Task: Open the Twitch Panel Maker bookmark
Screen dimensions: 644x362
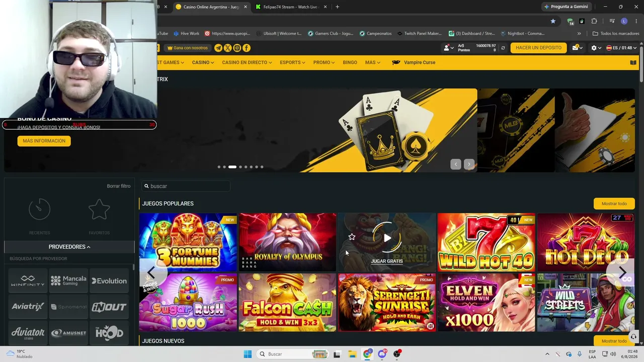Action: click(419, 34)
